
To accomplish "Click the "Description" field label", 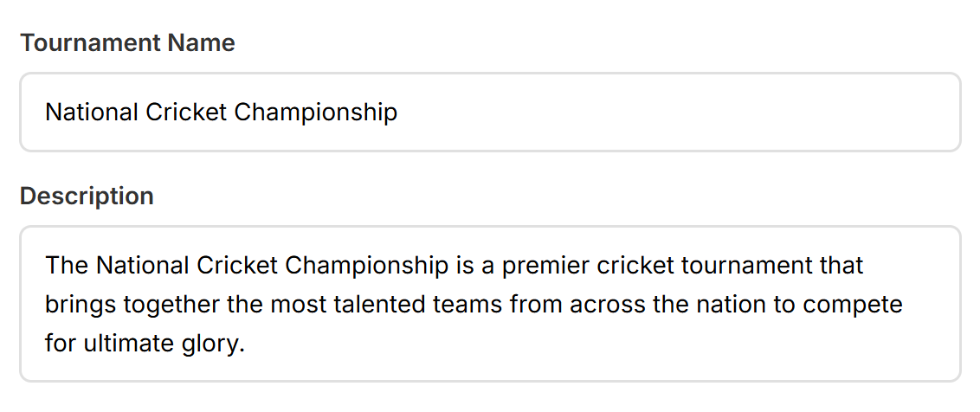I will point(87,196).
